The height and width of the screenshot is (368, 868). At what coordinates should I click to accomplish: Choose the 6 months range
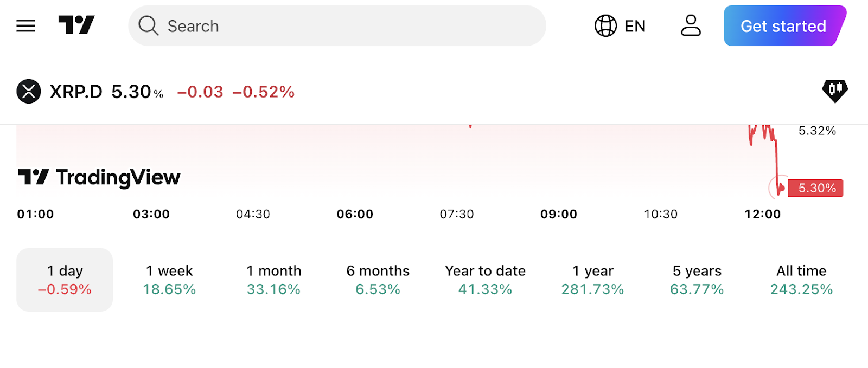378,280
